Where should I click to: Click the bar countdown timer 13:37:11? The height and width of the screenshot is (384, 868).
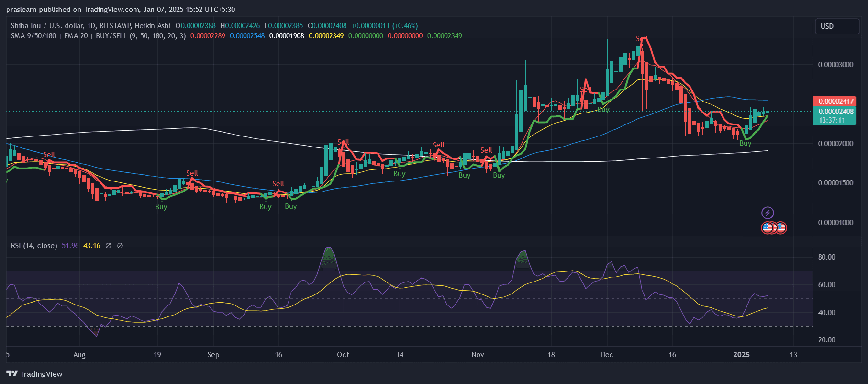click(x=832, y=120)
